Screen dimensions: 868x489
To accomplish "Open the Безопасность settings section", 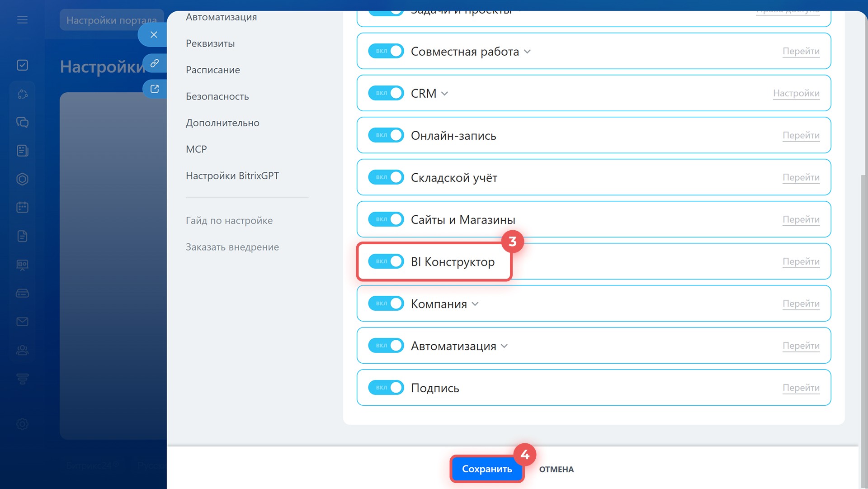I will pos(217,96).
